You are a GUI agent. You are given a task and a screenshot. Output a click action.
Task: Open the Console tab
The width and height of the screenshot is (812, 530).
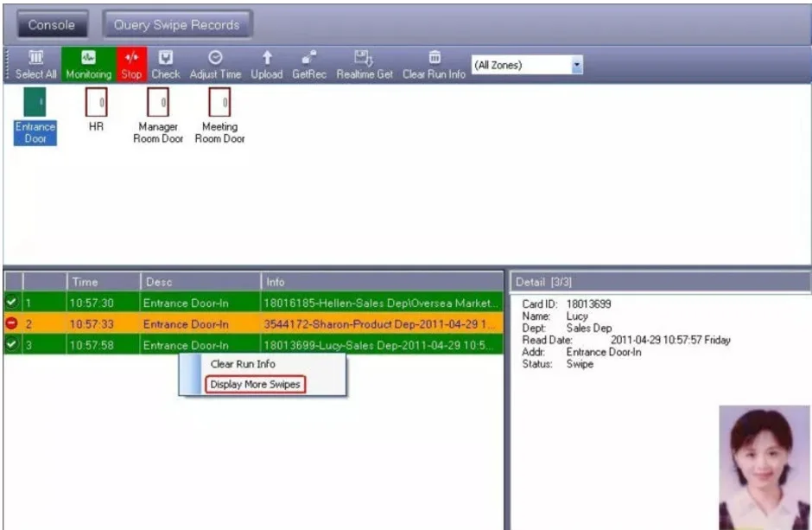coord(51,25)
